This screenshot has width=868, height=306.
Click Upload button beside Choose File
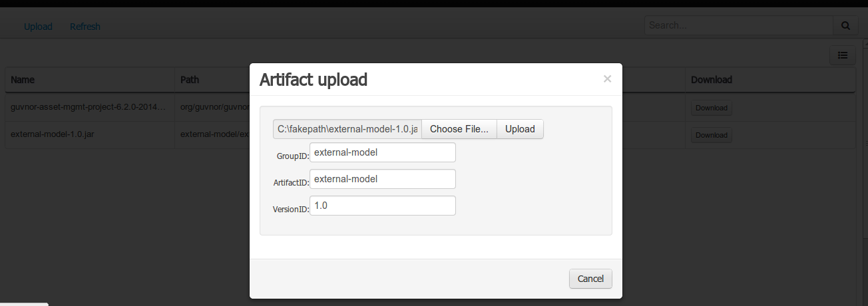click(520, 129)
